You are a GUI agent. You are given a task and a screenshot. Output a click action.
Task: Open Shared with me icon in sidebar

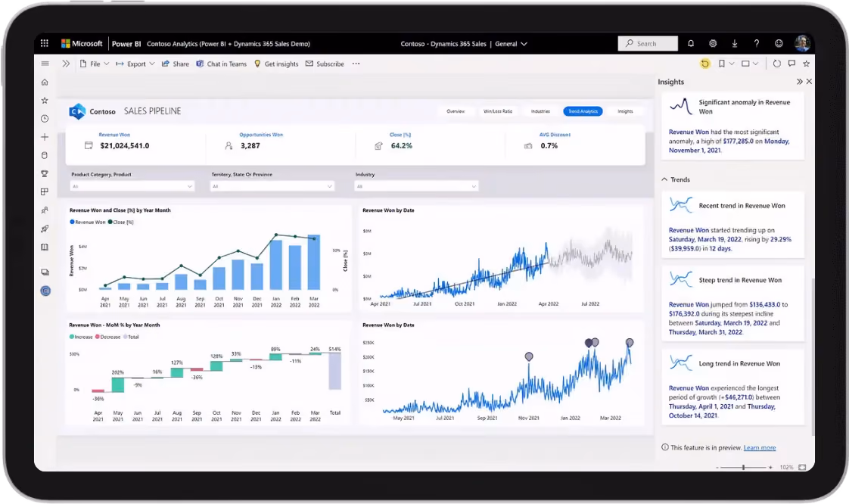(x=45, y=210)
